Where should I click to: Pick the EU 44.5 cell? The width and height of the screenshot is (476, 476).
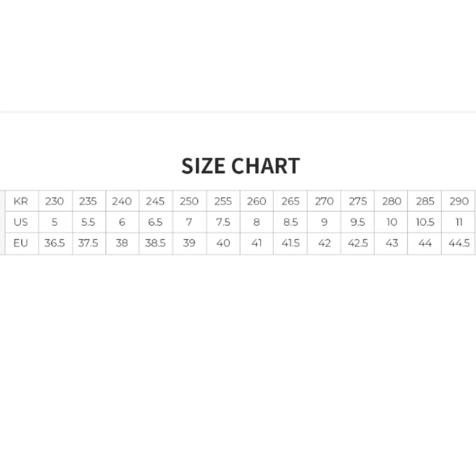458,243
